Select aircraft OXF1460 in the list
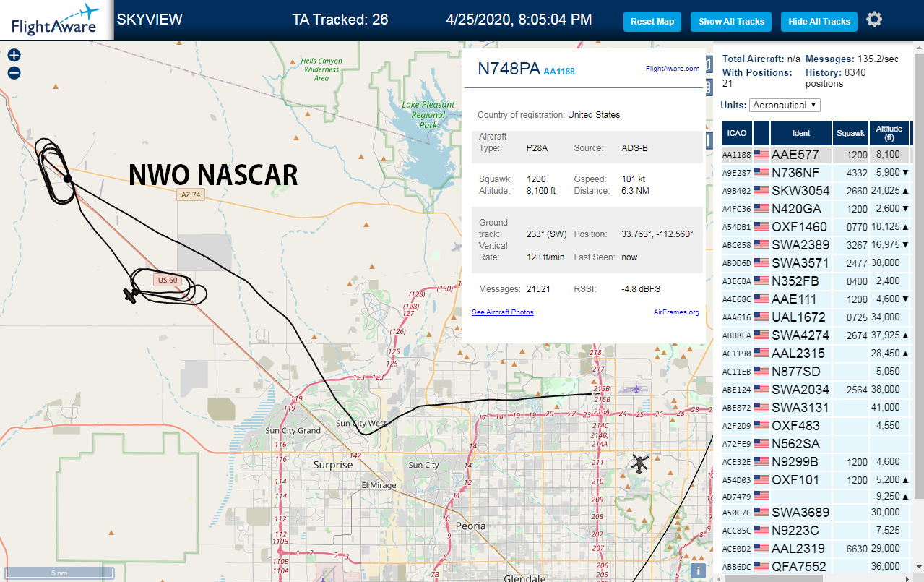Image resolution: width=924 pixels, height=582 pixels. point(799,226)
